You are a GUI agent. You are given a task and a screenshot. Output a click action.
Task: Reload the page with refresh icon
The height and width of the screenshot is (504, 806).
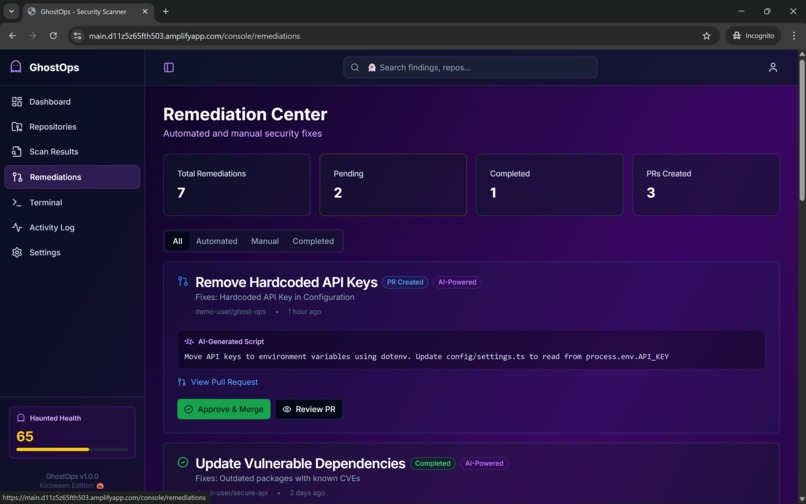(x=53, y=36)
